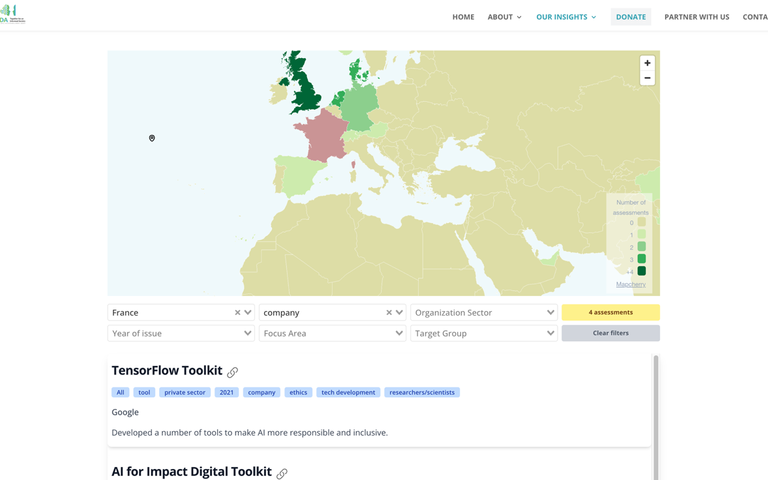The width and height of the screenshot is (768, 480).
Task: Open the Year of issue dropdown
Action: 181,333
